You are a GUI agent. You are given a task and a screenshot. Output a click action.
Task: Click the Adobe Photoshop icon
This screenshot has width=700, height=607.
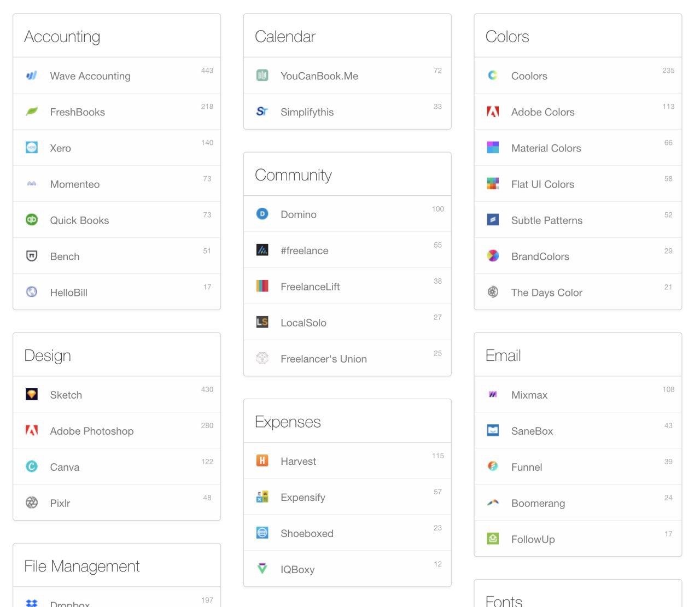[32, 430]
